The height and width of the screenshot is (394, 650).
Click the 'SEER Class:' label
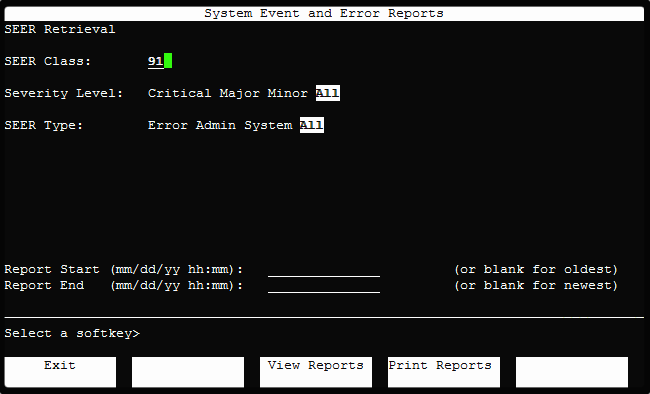point(48,61)
